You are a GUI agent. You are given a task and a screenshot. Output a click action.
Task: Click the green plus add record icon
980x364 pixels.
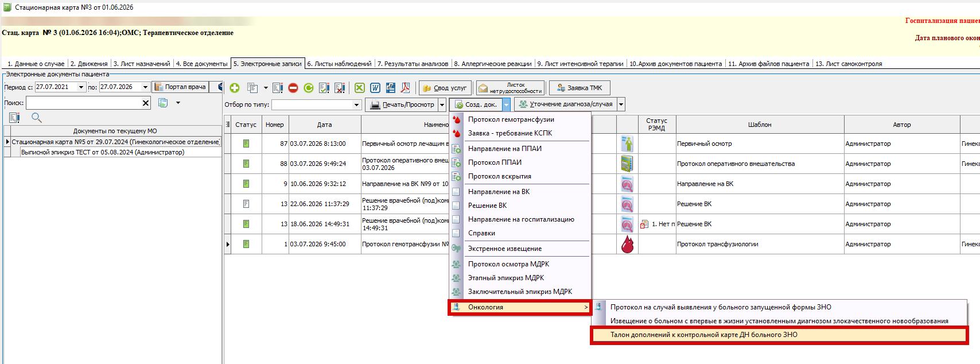(235, 88)
